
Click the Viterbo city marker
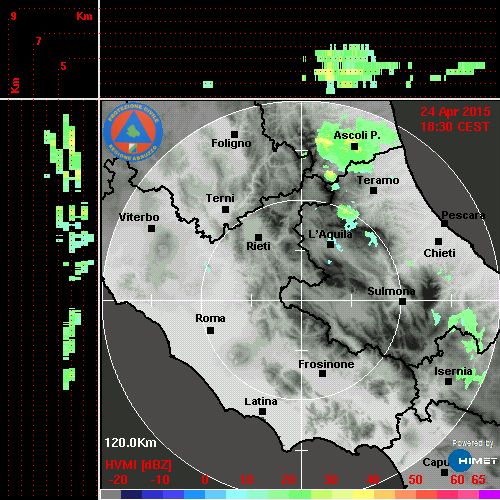(x=151, y=229)
